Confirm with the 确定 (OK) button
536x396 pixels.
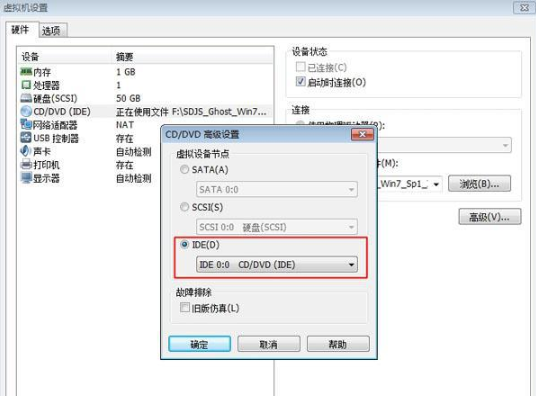click(x=200, y=344)
